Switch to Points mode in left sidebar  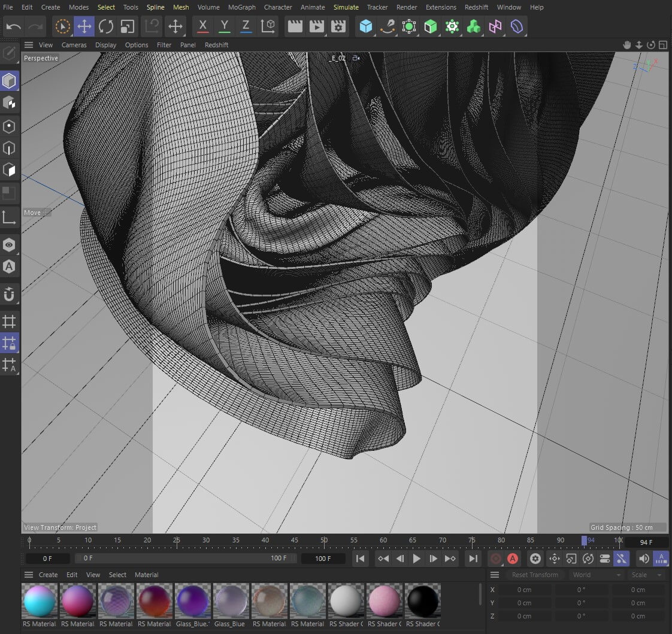coord(10,126)
